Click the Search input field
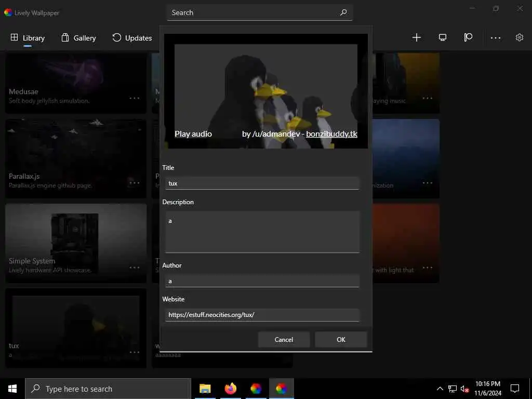Viewport: 532px width, 399px height. tap(260, 12)
